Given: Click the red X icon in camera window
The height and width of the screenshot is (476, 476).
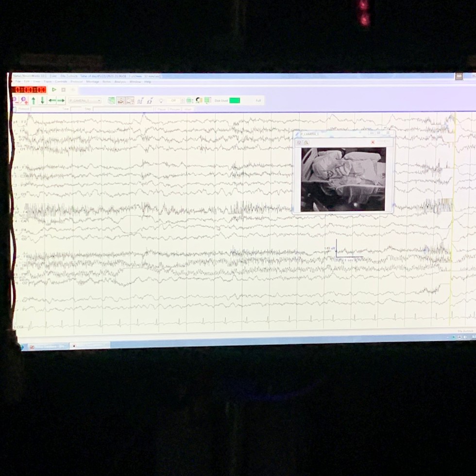Looking at the screenshot, I should click(373, 142).
